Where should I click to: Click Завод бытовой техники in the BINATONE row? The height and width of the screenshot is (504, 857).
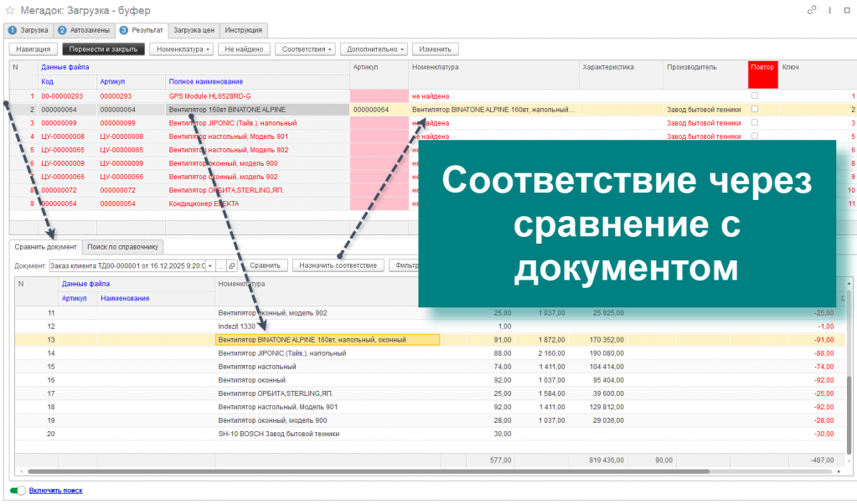tap(704, 109)
